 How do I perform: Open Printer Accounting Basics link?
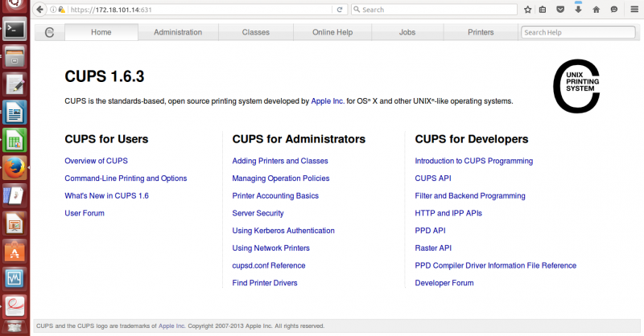coord(275,195)
